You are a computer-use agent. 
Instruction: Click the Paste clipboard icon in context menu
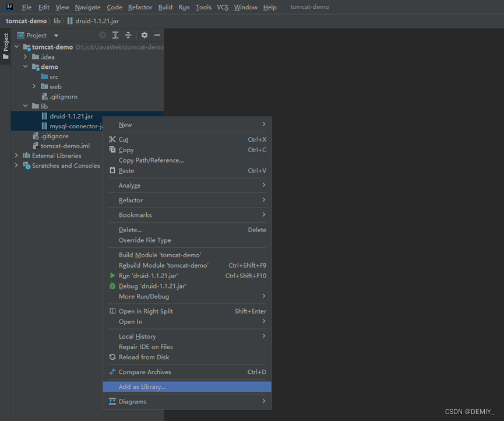coord(112,170)
